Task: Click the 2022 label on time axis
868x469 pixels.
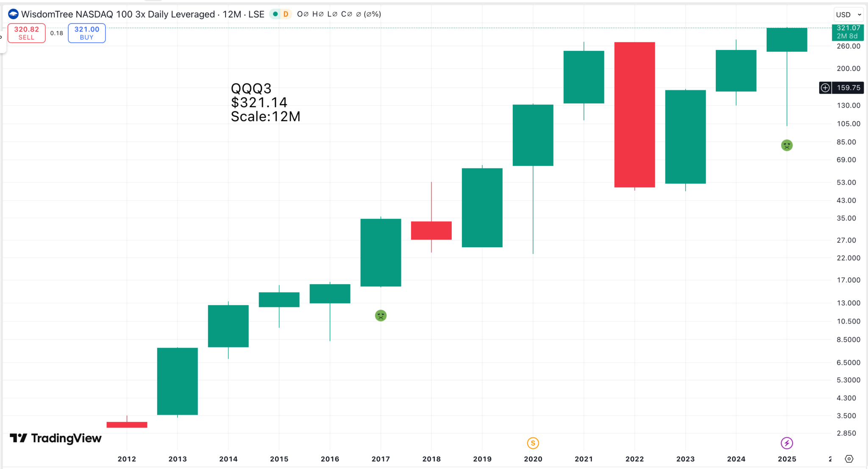Action: (634, 459)
